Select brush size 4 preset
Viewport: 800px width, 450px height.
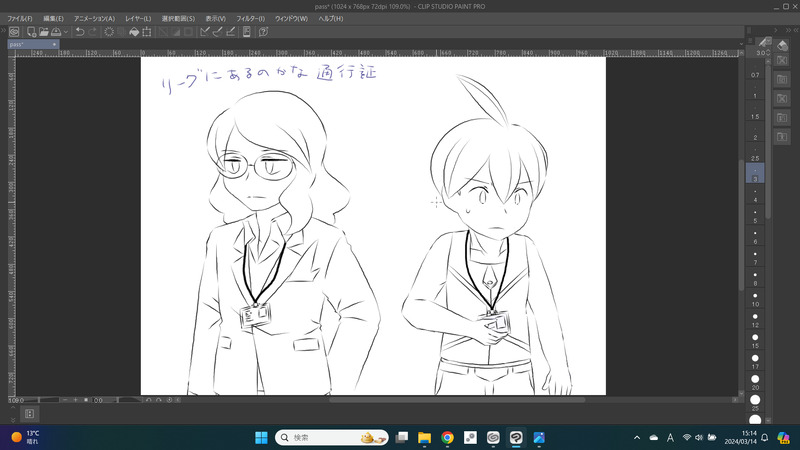tap(755, 196)
